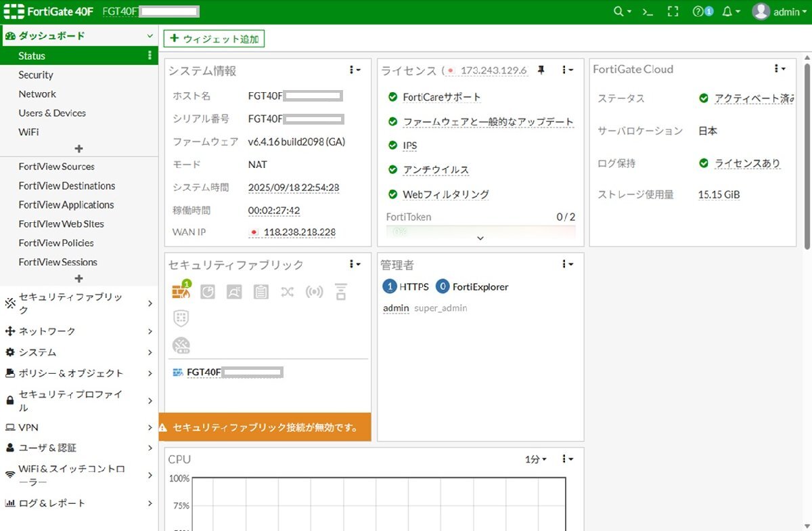Collapse the ダッシュボード menu section
Viewport: 812px width, 531px height.
coord(150,35)
